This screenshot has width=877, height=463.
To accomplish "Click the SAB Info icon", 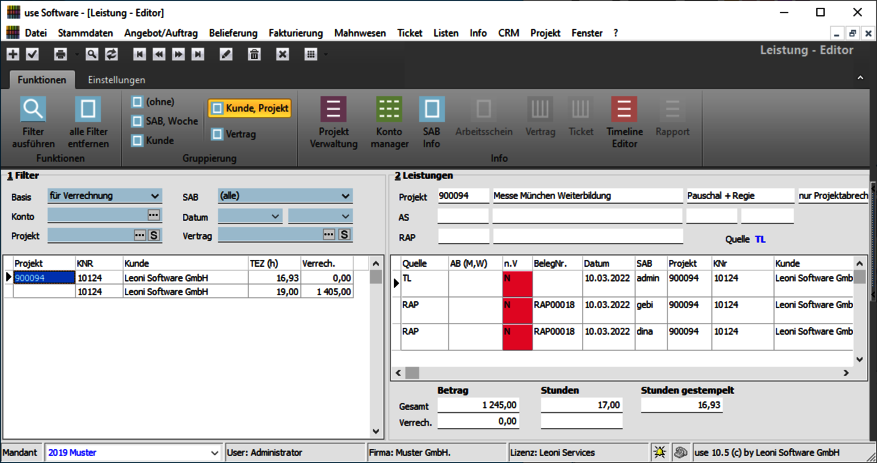I will (x=432, y=123).
